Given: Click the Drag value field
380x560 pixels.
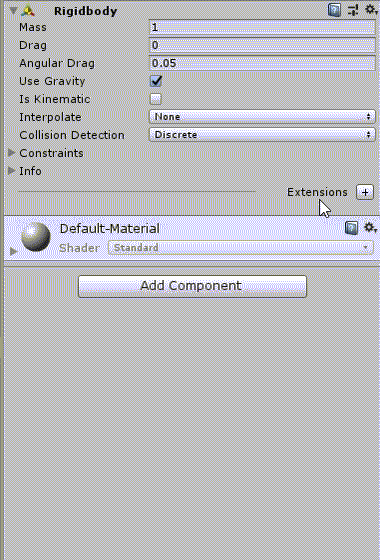Looking at the screenshot, I should [262, 45].
